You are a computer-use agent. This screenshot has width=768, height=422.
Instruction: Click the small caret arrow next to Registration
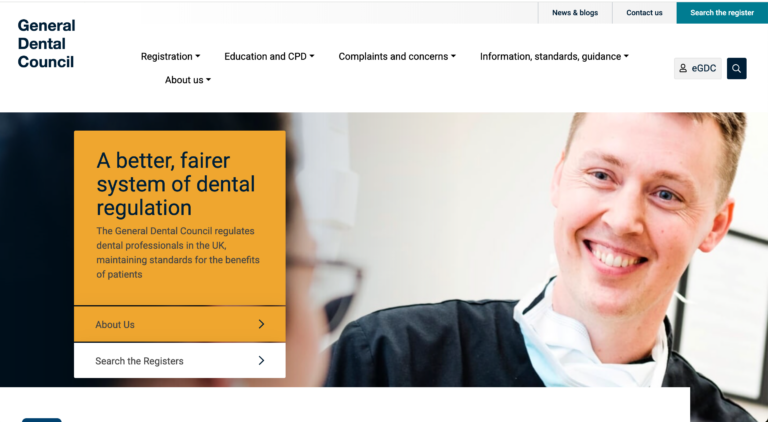tap(198, 56)
